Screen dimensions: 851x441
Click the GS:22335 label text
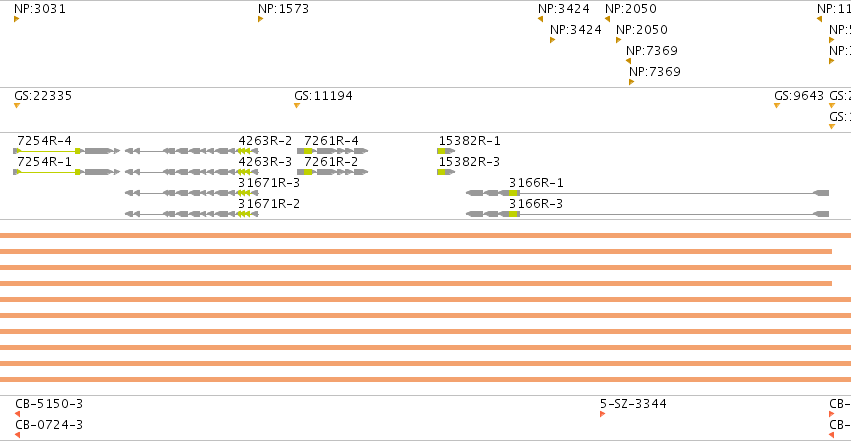click(43, 95)
